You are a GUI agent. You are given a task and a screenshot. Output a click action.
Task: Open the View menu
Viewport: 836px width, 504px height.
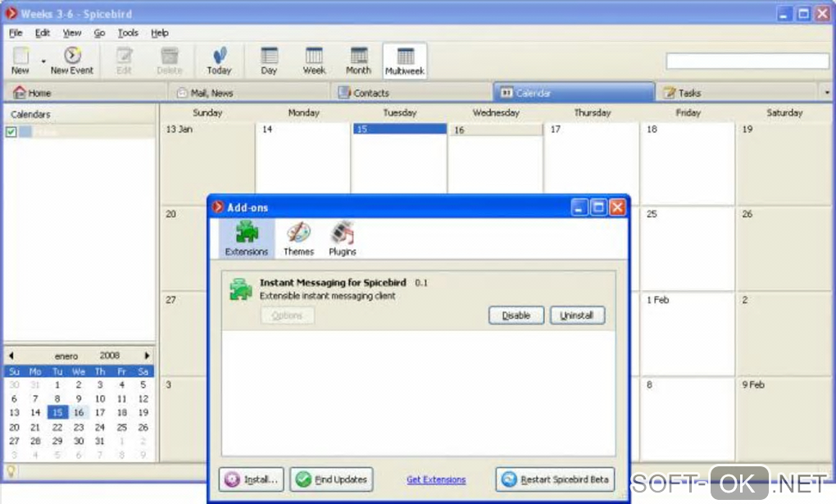click(x=72, y=33)
